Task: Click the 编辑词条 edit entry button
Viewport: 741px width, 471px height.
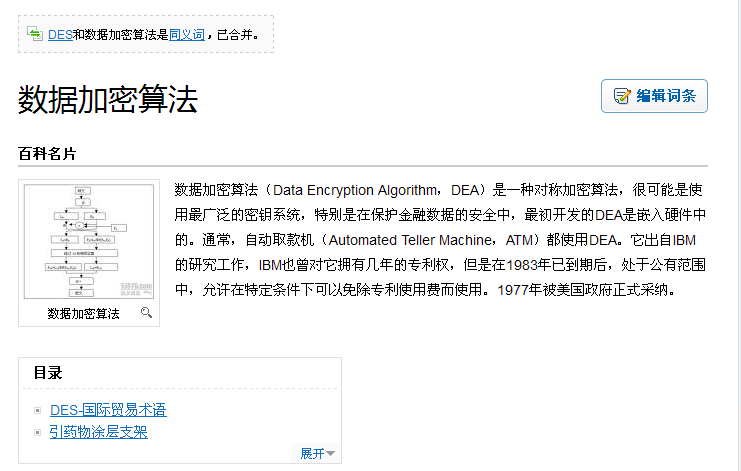Action: point(654,96)
